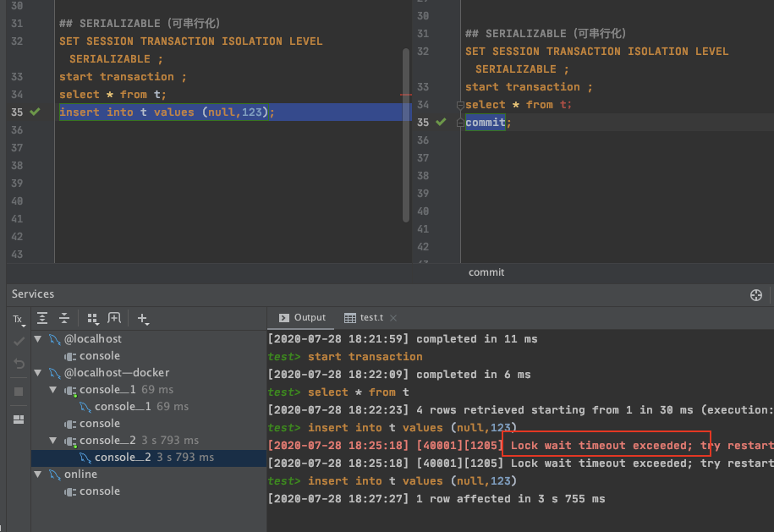Switch to the Output tab
The width and height of the screenshot is (774, 532).
pyautogui.click(x=302, y=318)
